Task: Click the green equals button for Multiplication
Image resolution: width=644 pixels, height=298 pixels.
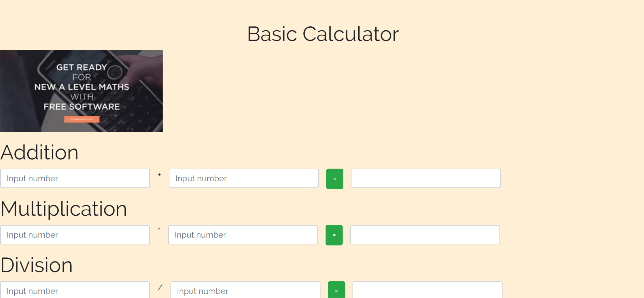Action: pyautogui.click(x=334, y=235)
